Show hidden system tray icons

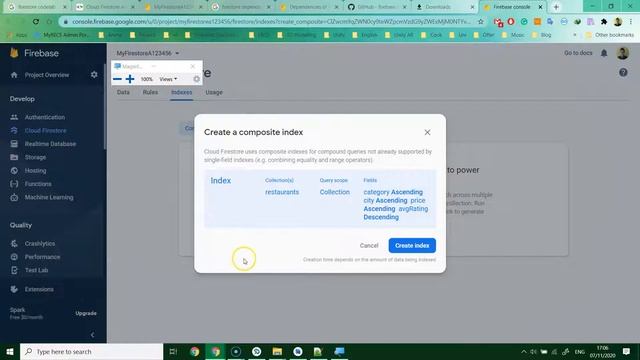(x=523, y=351)
